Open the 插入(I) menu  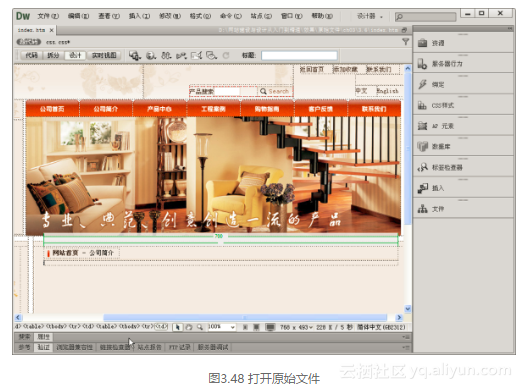[x=139, y=16]
